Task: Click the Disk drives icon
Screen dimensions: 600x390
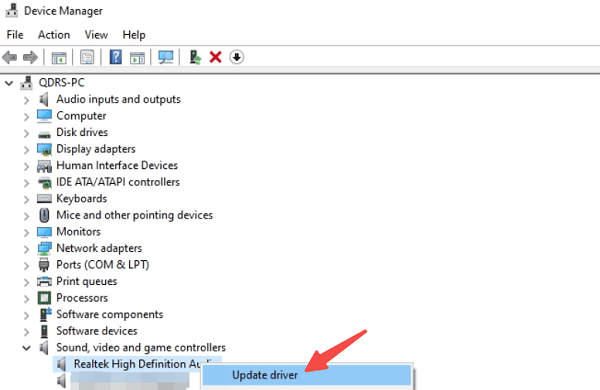Action: pyautogui.click(x=44, y=134)
